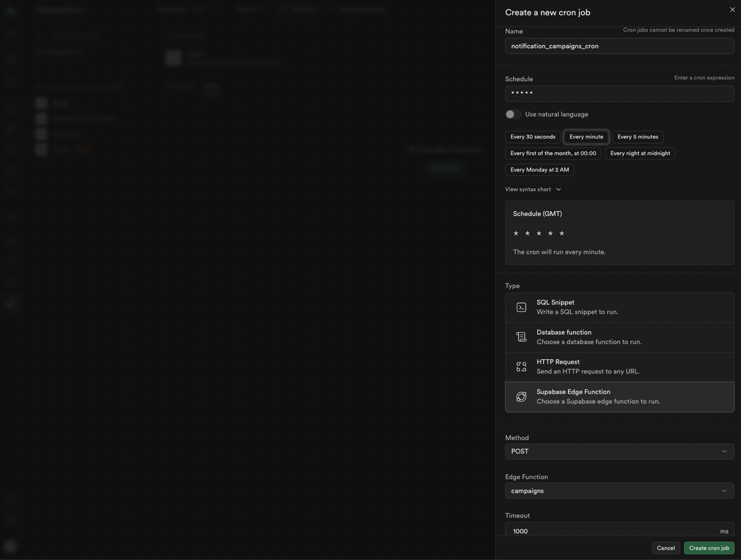Choose the Every 5 minutes preset
The height and width of the screenshot is (560, 741).
(637, 137)
